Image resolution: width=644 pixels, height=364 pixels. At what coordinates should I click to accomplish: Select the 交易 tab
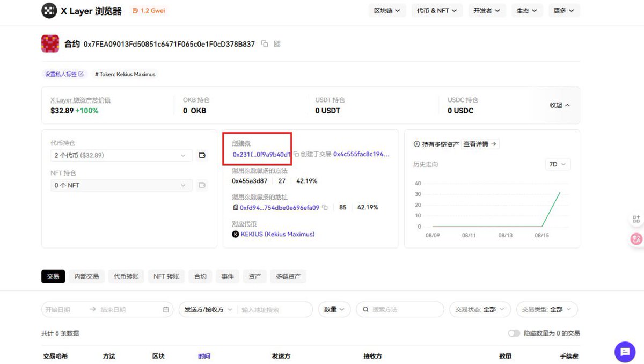[x=53, y=276]
